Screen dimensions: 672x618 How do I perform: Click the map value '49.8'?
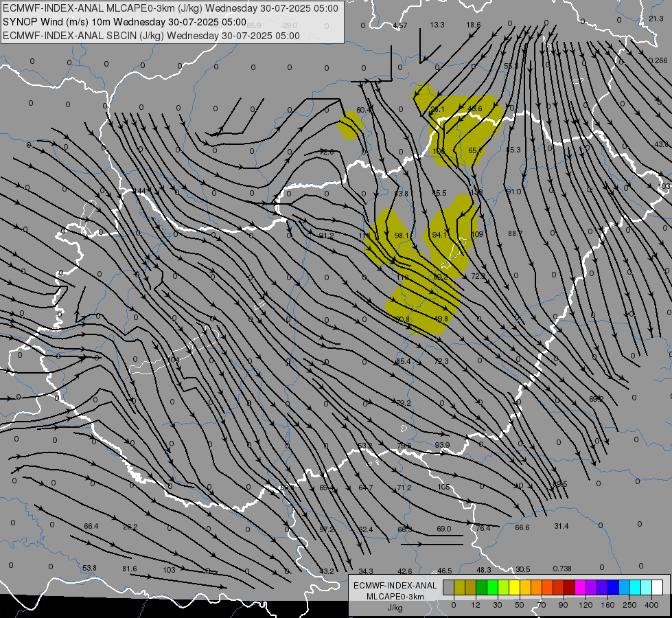[x=441, y=318]
